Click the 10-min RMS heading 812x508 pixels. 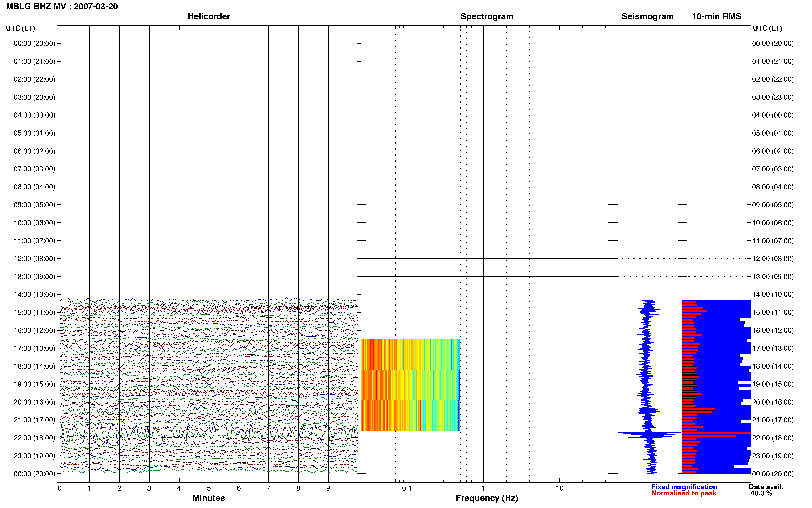click(x=716, y=16)
